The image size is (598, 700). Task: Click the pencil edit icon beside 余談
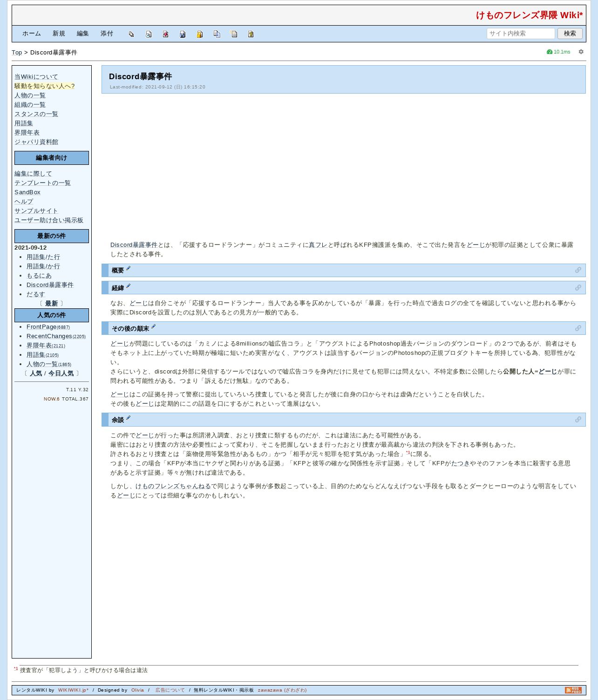coord(129,418)
